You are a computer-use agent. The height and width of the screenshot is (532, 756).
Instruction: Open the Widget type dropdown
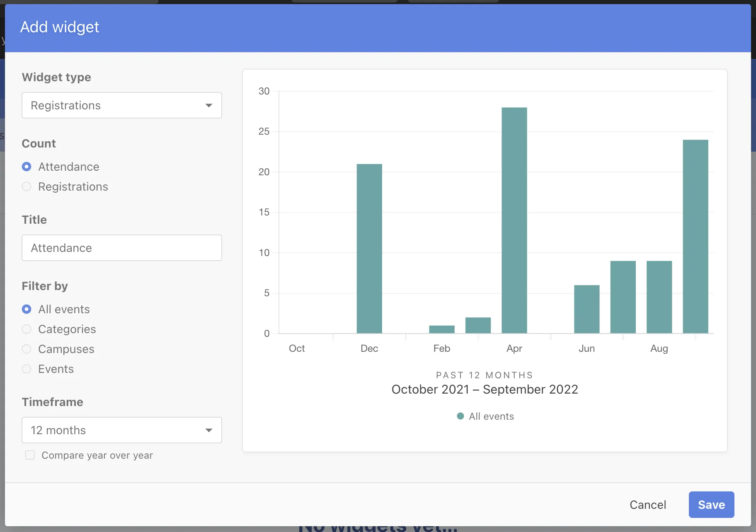[x=121, y=105]
